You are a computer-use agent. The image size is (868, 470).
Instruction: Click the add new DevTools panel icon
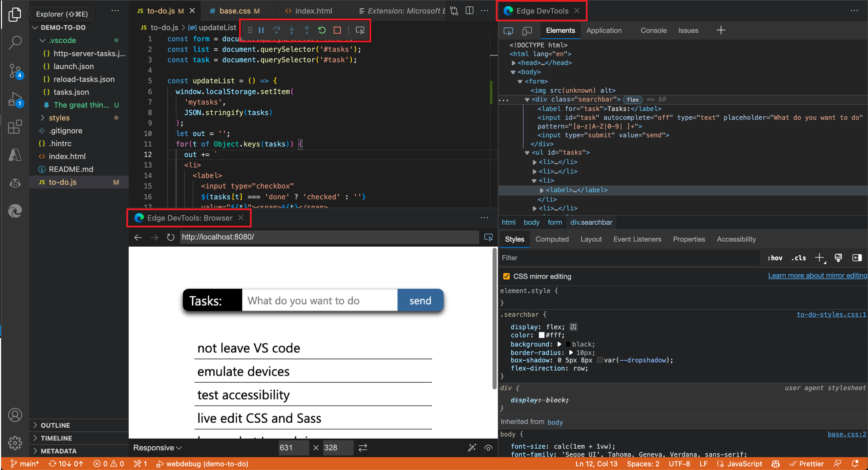pos(721,30)
